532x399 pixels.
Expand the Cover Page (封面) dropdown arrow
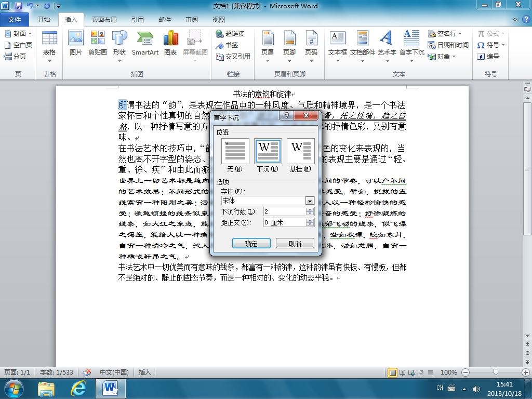[x=30, y=34]
